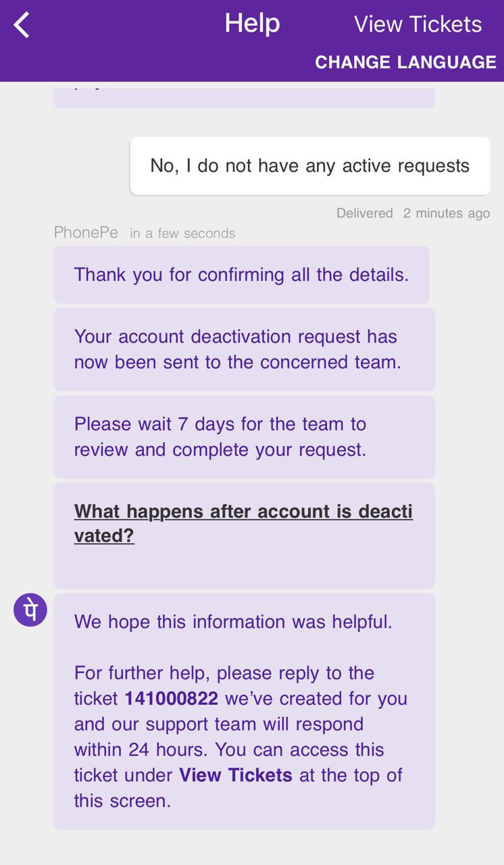Screen dimensions: 504x865
Task: Open "What happens after account is deactivated?" link
Action: point(243,523)
